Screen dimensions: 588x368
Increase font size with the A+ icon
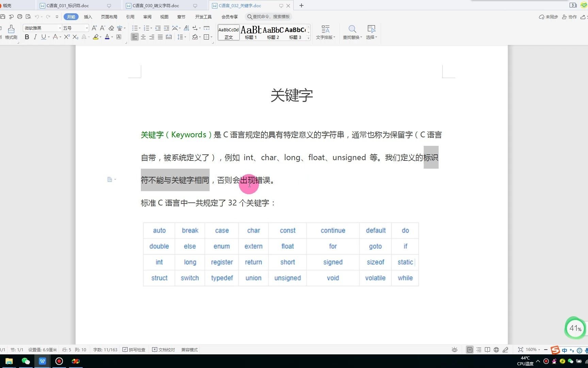coord(94,28)
